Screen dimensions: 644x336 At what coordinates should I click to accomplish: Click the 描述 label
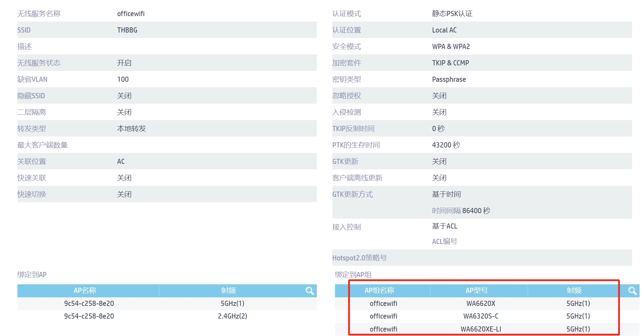(25, 47)
